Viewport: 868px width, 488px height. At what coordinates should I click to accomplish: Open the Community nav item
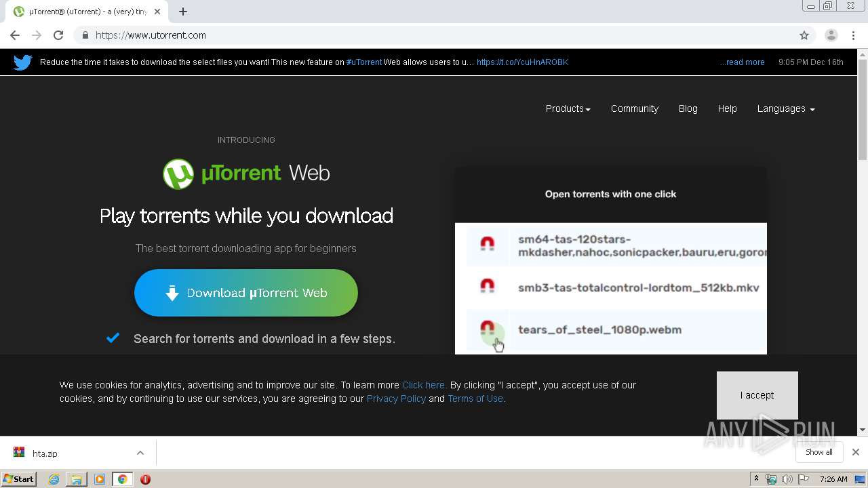click(x=634, y=108)
